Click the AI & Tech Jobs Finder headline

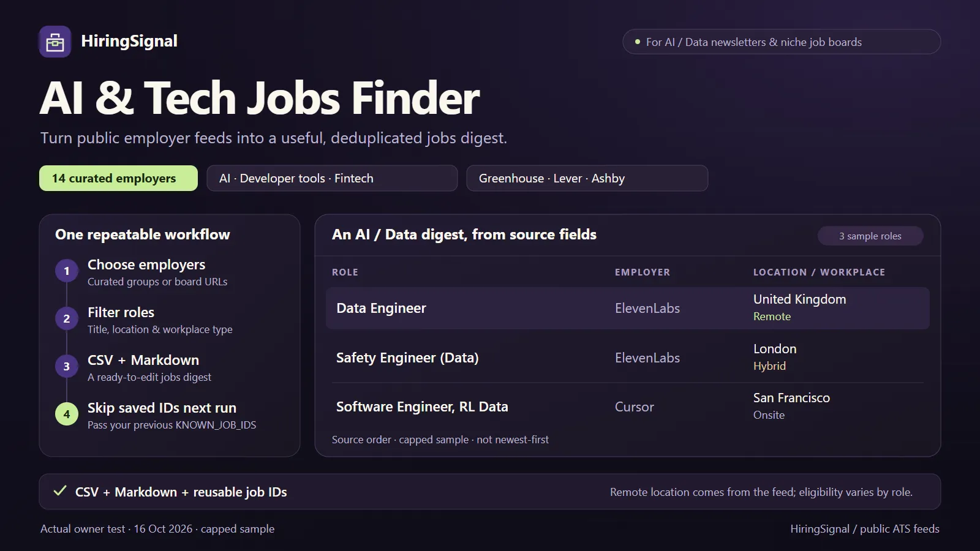[260, 99]
